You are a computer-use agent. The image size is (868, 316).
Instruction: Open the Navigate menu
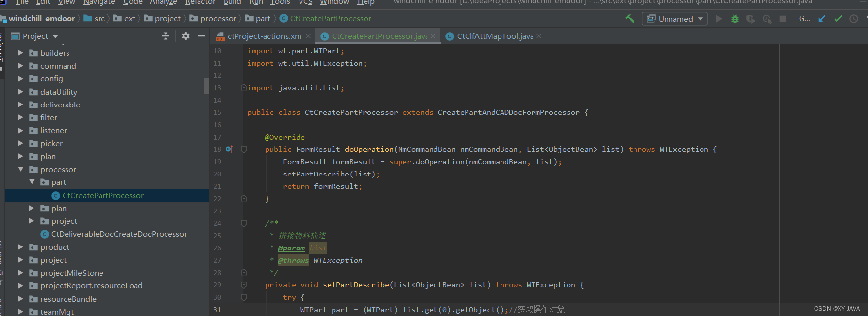(x=99, y=2)
